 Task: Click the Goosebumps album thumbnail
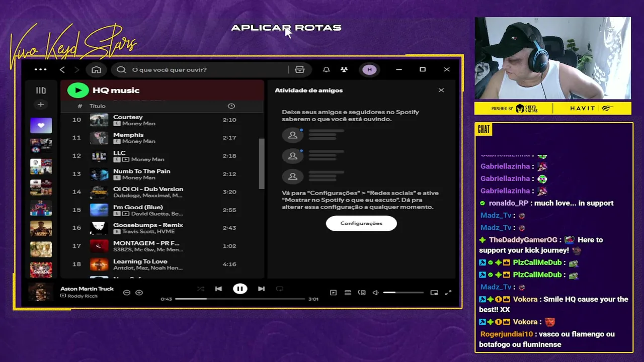(x=99, y=228)
